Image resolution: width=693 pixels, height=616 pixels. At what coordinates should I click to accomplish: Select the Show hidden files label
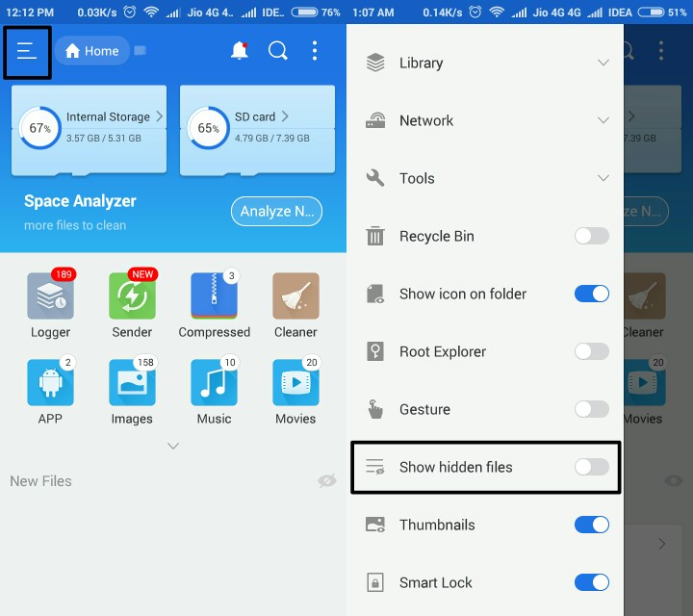[x=455, y=467]
